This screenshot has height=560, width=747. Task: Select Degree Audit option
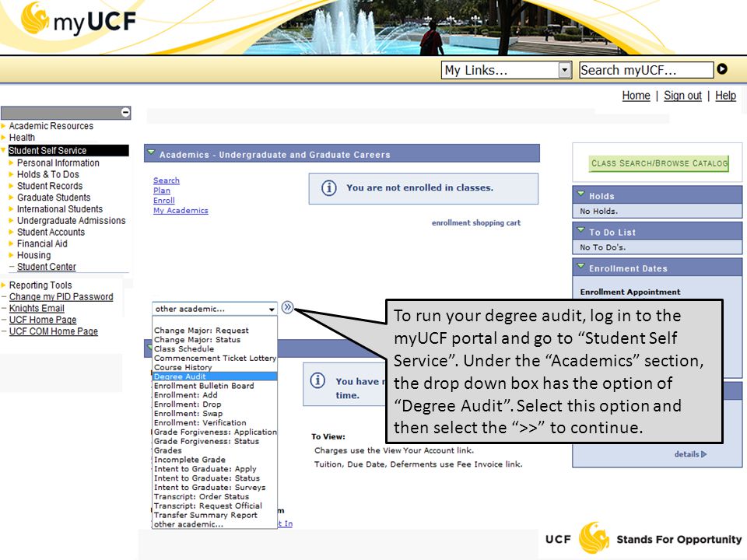215,376
